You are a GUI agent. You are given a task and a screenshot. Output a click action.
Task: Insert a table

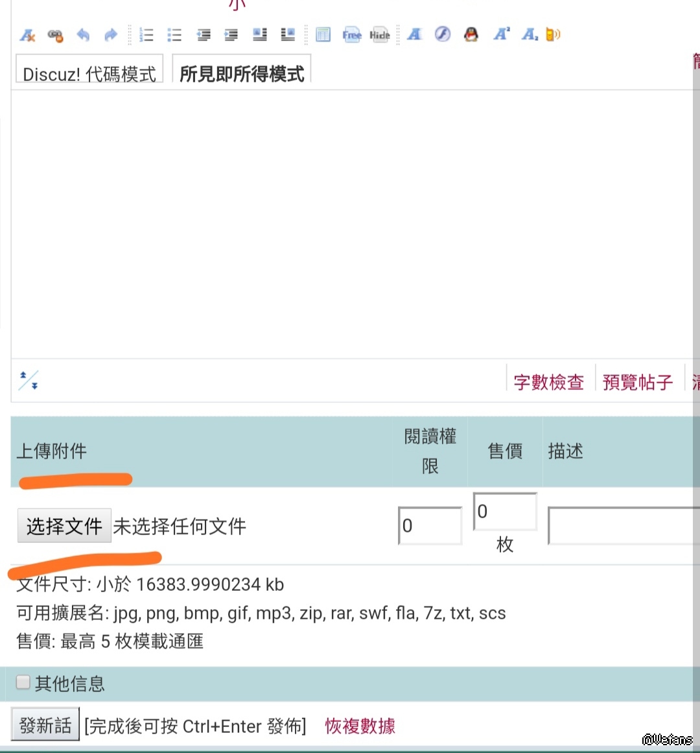[x=323, y=34]
